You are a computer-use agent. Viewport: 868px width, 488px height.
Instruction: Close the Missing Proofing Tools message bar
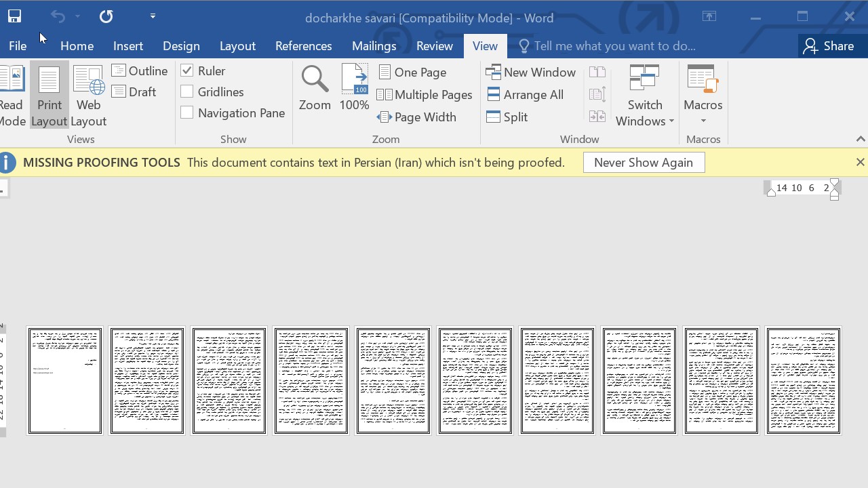click(x=860, y=163)
